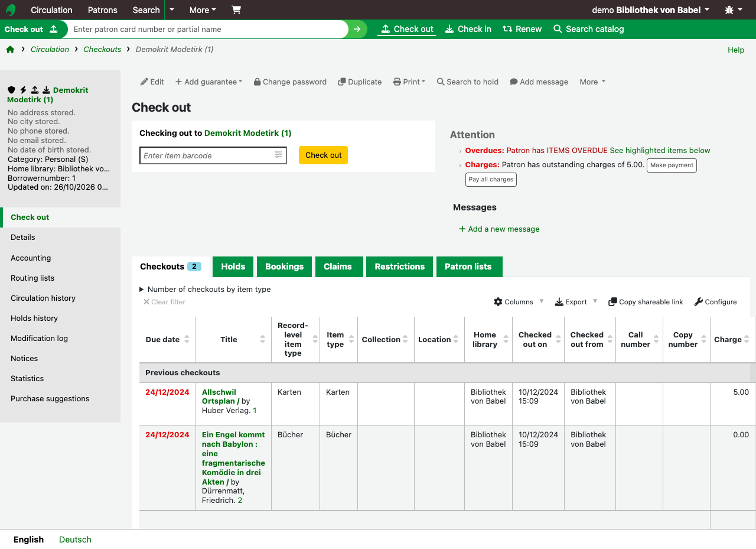Duplicate this patron record
This screenshot has height=549, width=756.
tap(360, 82)
